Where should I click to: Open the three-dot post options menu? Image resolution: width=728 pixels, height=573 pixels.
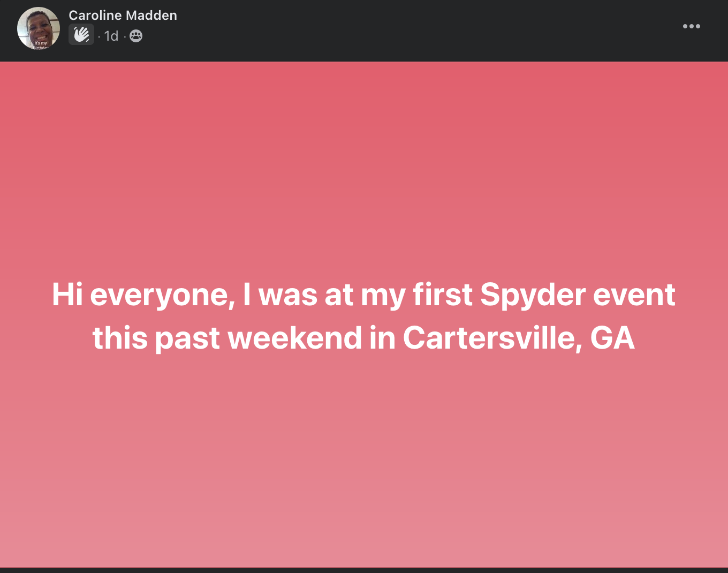click(691, 26)
